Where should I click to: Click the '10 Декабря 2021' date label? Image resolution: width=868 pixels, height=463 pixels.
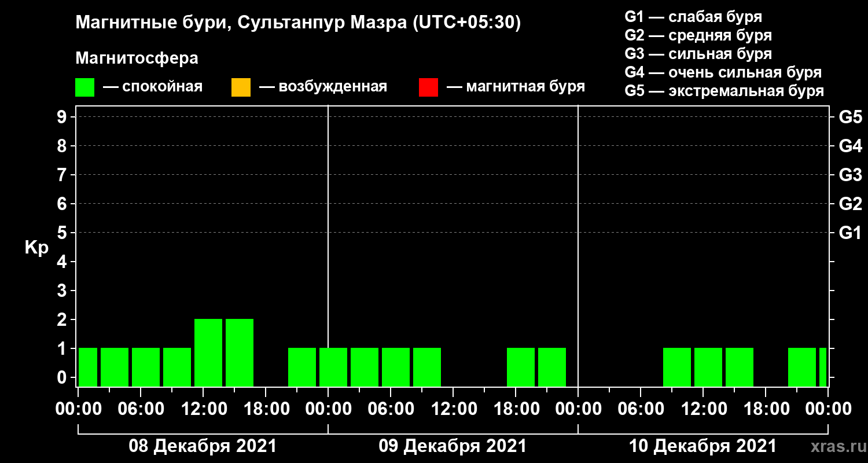coord(703,446)
